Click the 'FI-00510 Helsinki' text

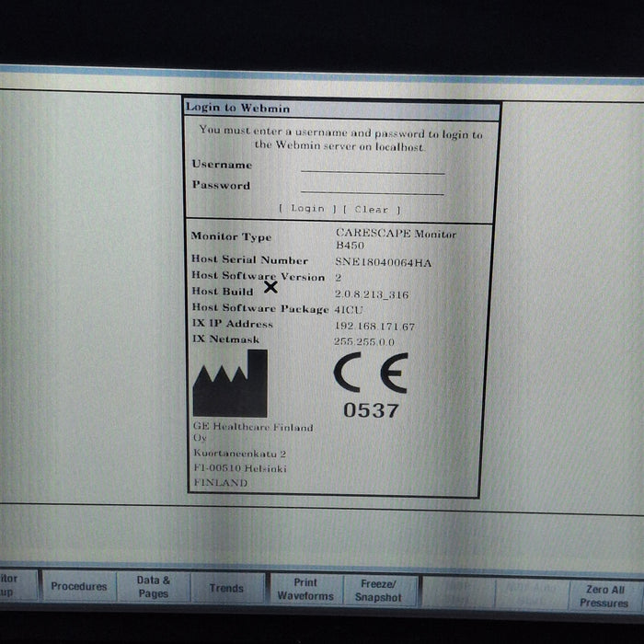[x=240, y=468]
